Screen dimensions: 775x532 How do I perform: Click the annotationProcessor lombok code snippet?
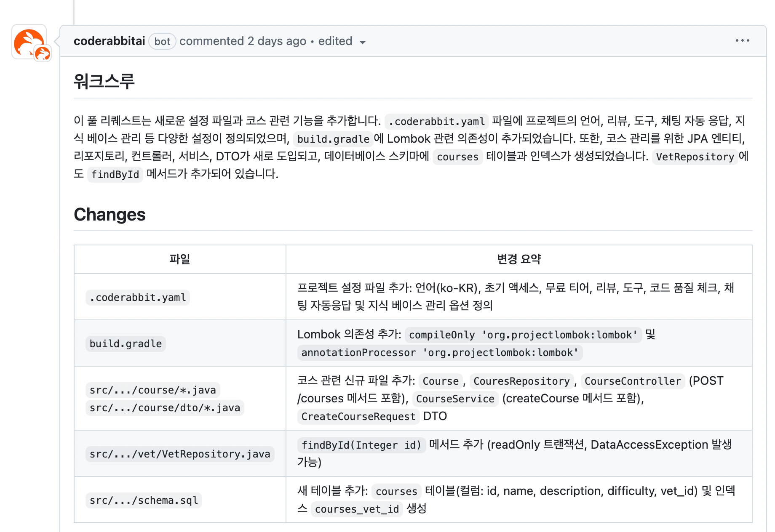click(440, 353)
